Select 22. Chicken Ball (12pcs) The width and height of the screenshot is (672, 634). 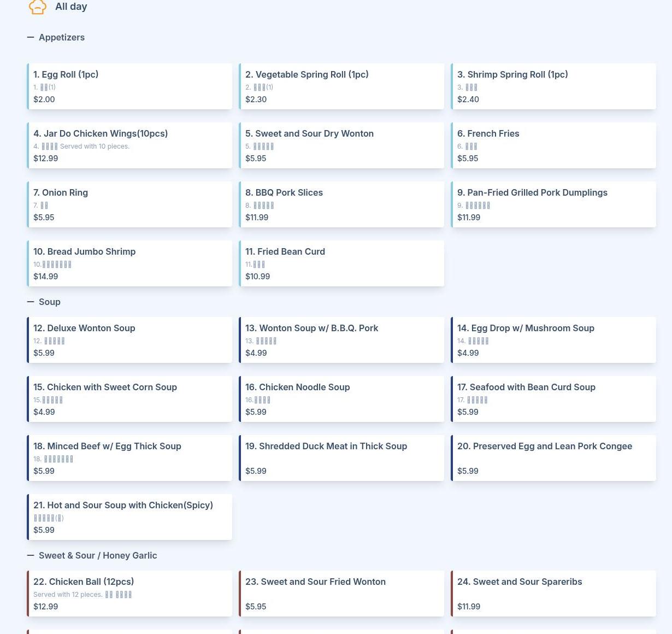coord(129,594)
